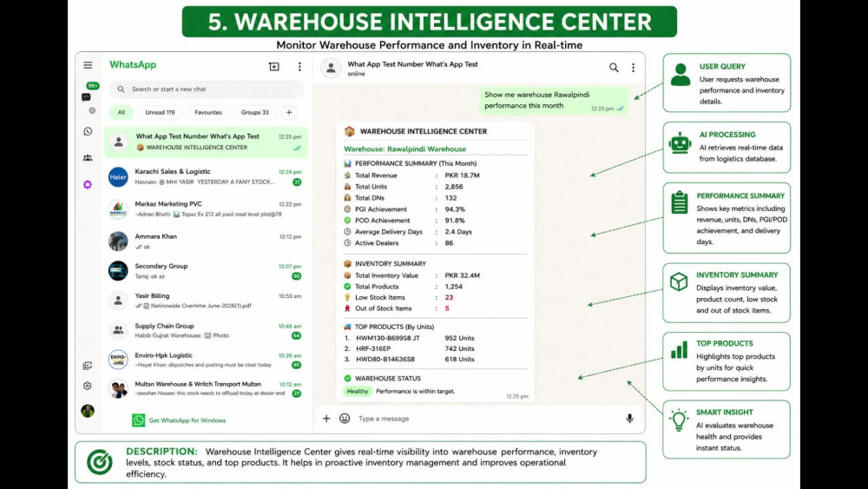868x489 pixels.
Task: Open your profile picture in sidebar
Action: pyautogui.click(x=88, y=411)
